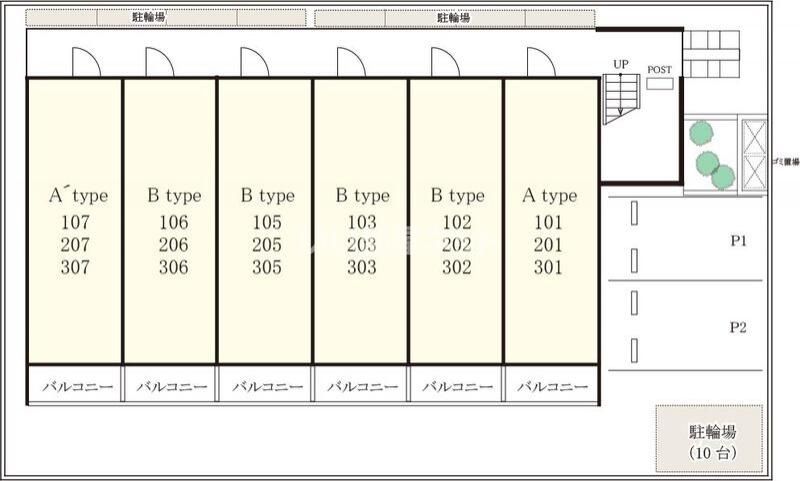Viewport: 800px width, 481px height.
Task: Click room number 203
Action: point(362,245)
